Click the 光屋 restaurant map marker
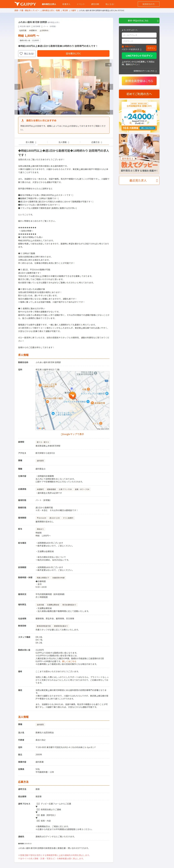The width and height of the screenshot is (174, 868). 88,389
